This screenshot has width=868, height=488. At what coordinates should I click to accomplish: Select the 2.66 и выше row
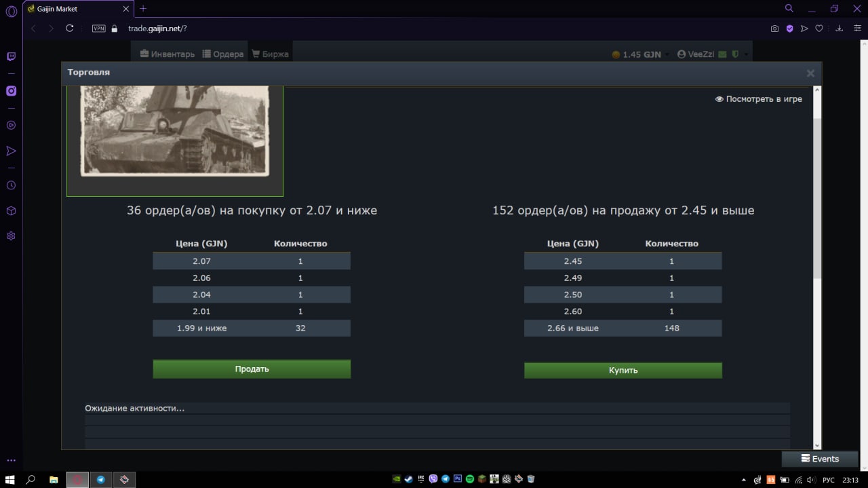623,328
